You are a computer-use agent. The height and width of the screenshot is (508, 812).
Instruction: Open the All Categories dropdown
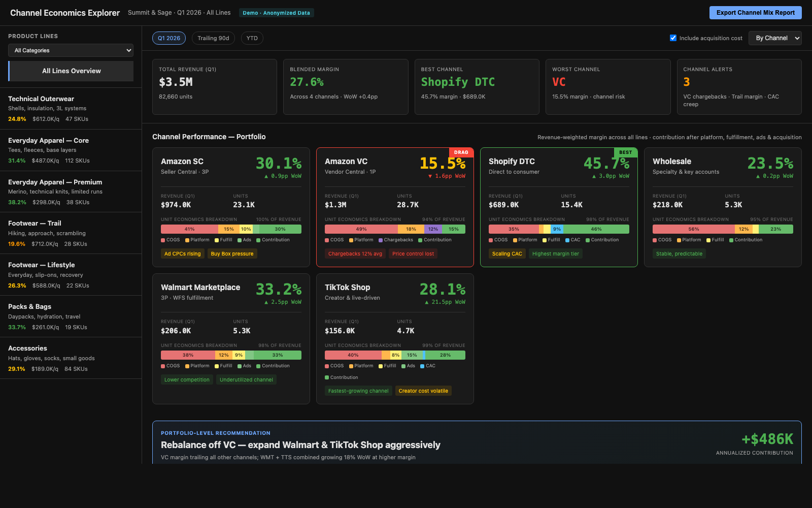(x=71, y=50)
